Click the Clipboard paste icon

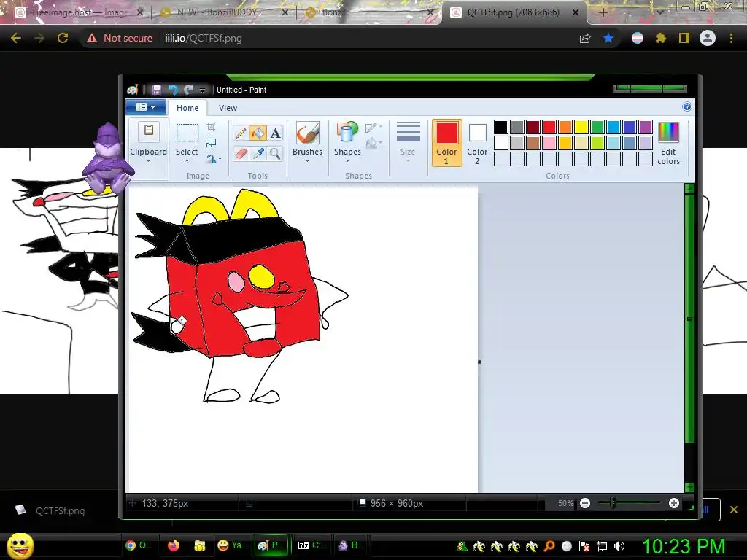click(149, 131)
